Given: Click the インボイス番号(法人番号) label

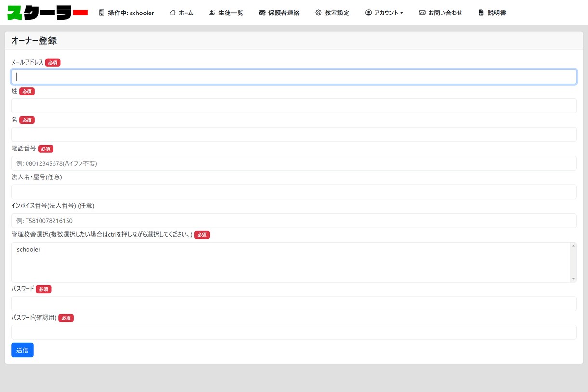Looking at the screenshot, I should point(53,206).
